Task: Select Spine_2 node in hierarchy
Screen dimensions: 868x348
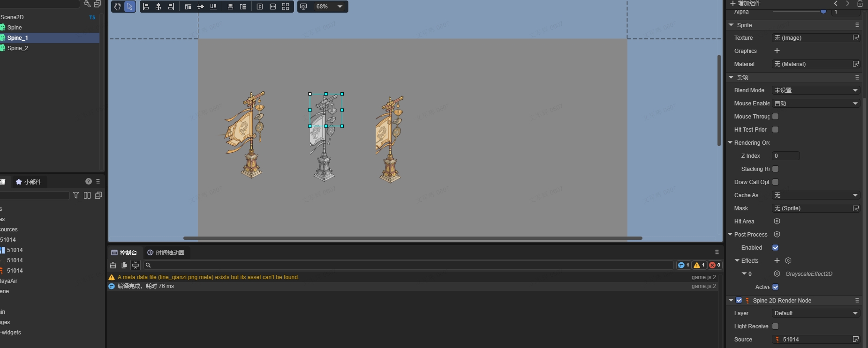Action: [x=18, y=48]
